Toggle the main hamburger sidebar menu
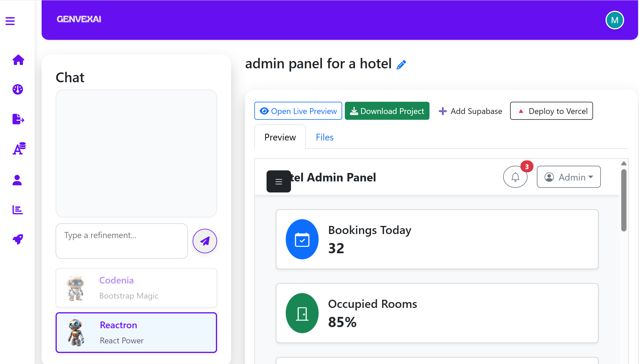This screenshot has width=639, height=364. pos(10,21)
